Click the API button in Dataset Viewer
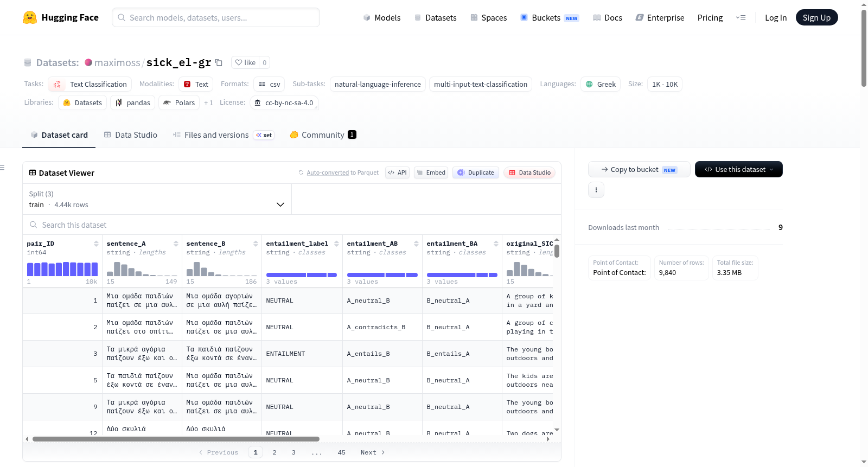868x467 pixels. 397,172
